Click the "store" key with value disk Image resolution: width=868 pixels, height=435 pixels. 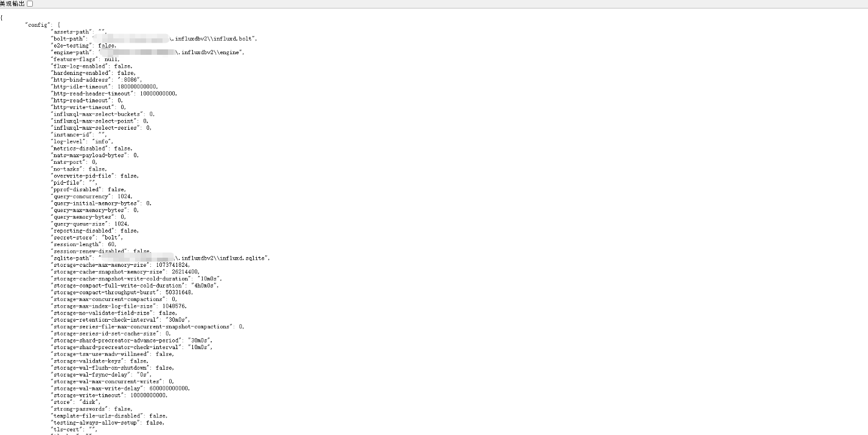point(62,401)
